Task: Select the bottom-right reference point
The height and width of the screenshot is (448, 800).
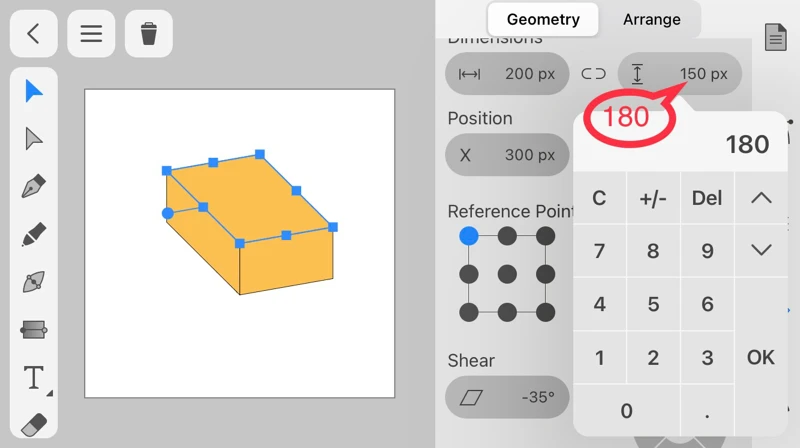Action: (545, 313)
